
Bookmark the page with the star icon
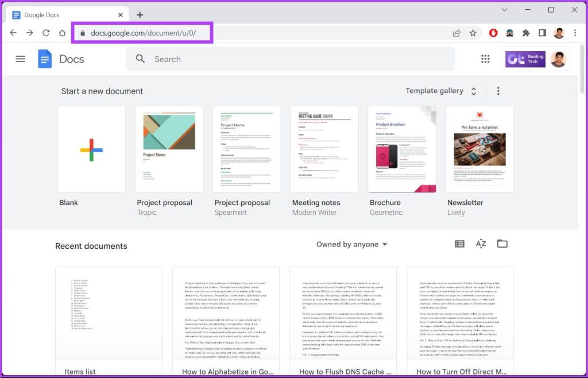473,33
